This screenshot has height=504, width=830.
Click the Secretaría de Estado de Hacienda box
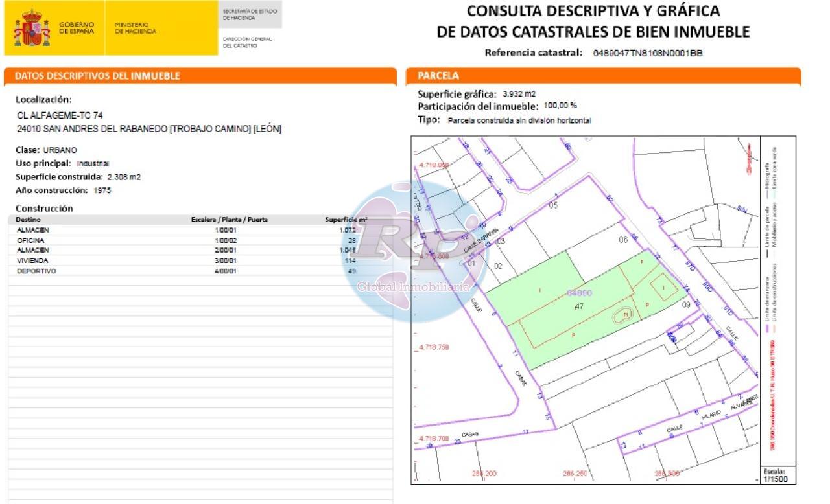250,15
